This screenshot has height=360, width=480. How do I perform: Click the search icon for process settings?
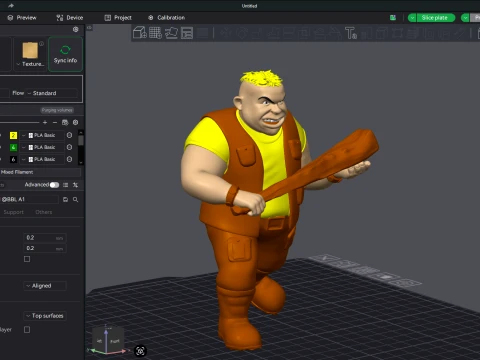pos(76,199)
